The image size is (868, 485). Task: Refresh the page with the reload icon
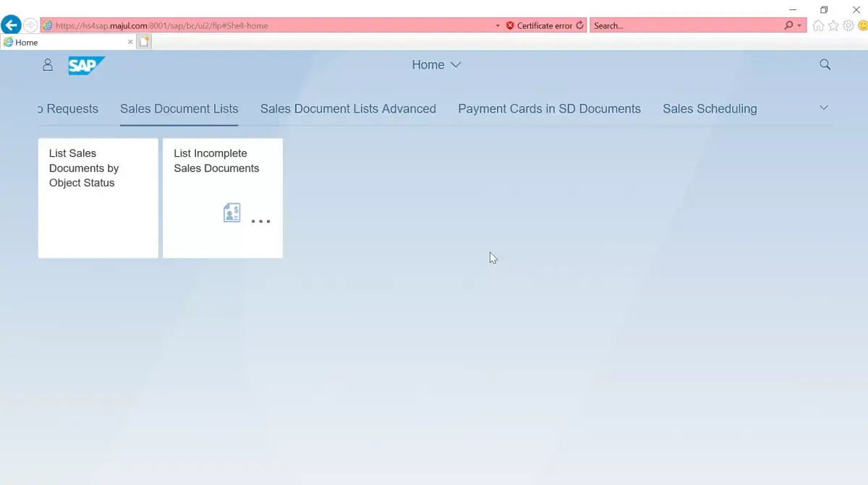tap(580, 25)
